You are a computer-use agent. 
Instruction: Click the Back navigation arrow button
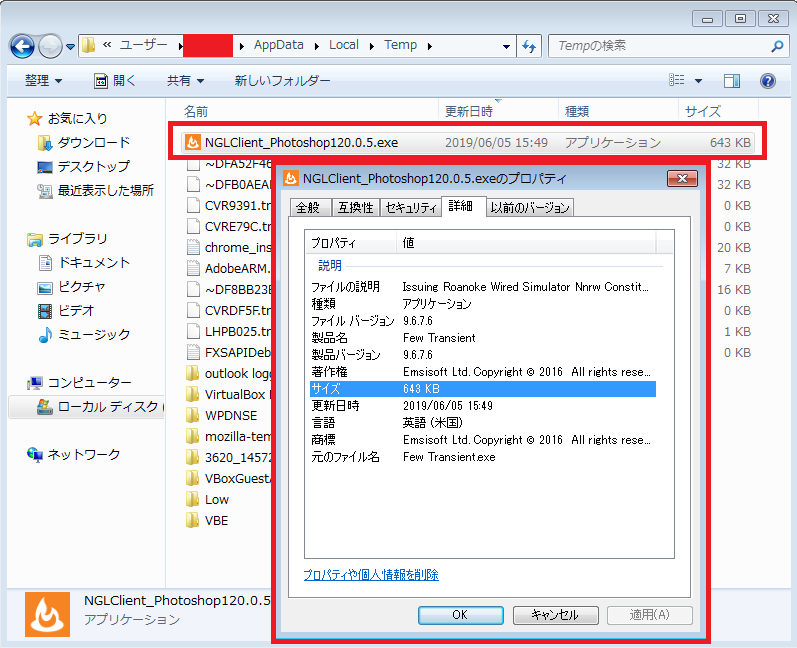point(22,46)
